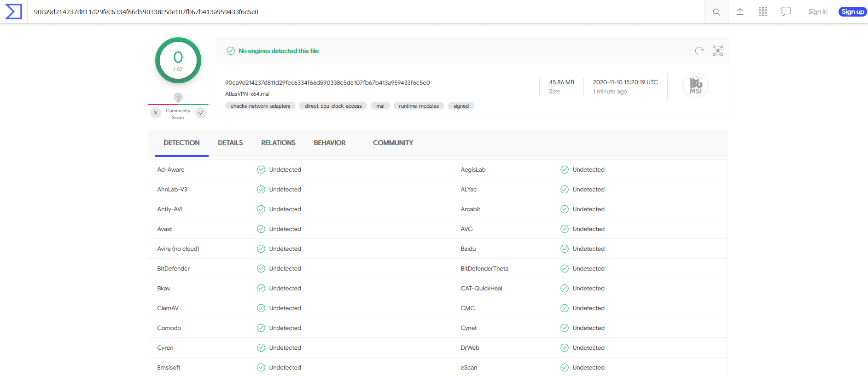868x376 pixels.
Task: Click the AtlasVPN-x64.msi file name
Action: 247,94
